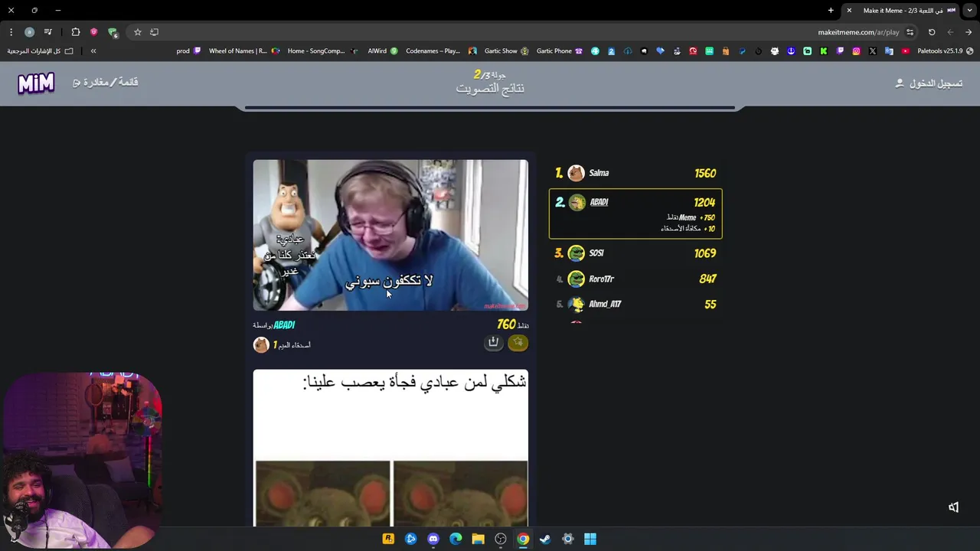Viewport: 980px width, 551px height.
Task: Click the نتائج التصويت round heading
Action: coord(490,89)
